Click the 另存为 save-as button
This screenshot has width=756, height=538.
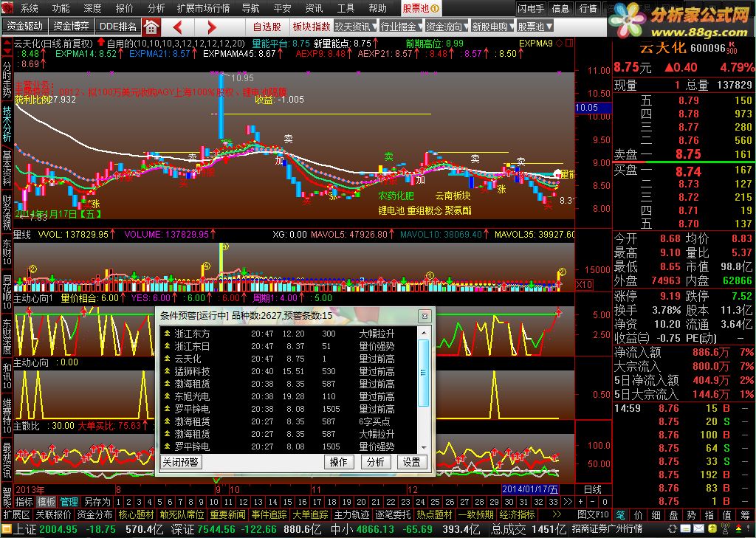[97, 502]
